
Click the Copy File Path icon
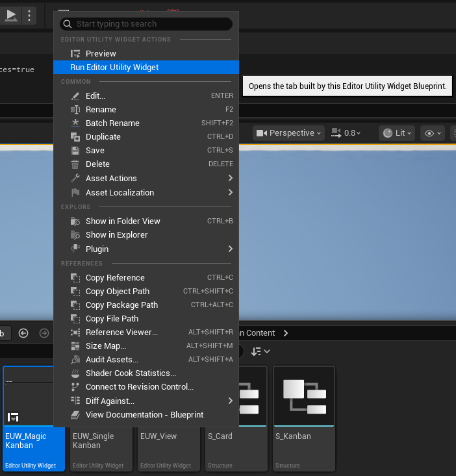click(x=75, y=319)
